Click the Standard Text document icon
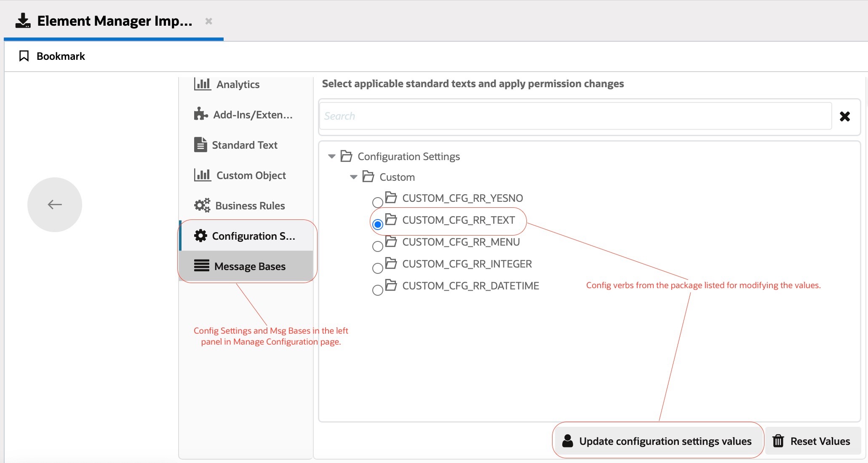 (x=200, y=145)
